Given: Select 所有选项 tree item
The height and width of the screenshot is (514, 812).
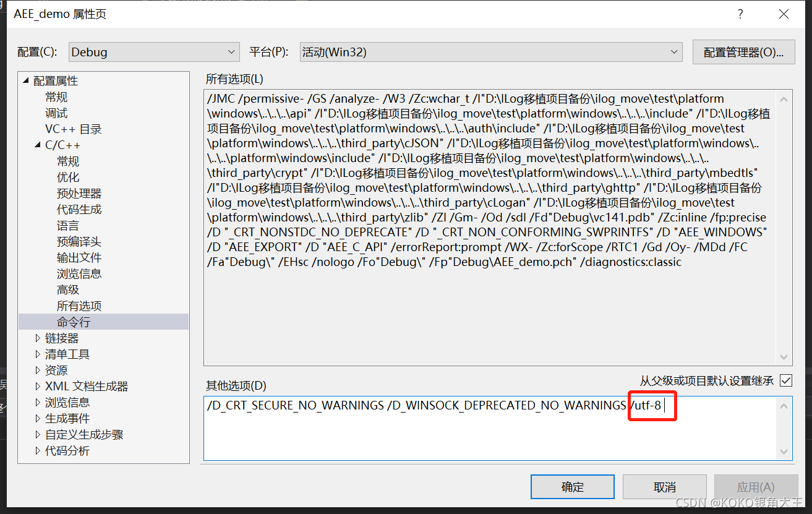Looking at the screenshot, I should click(x=79, y=306).
